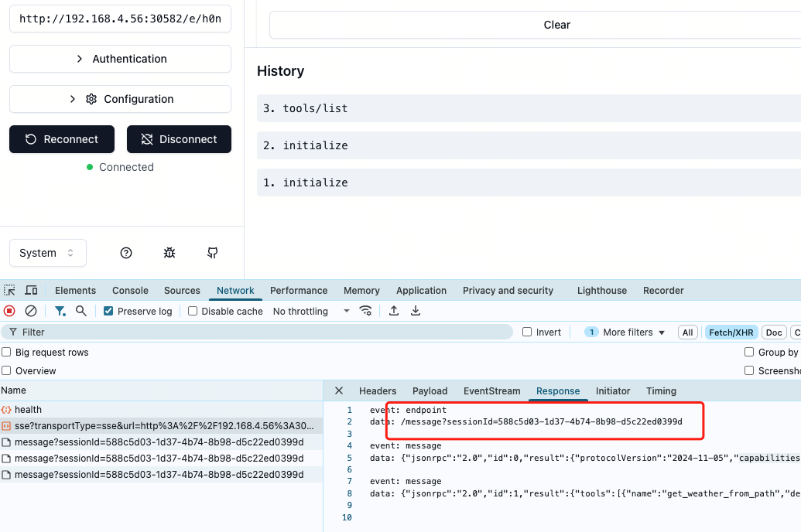Click the inspect element picker icon

pos(9,291)
